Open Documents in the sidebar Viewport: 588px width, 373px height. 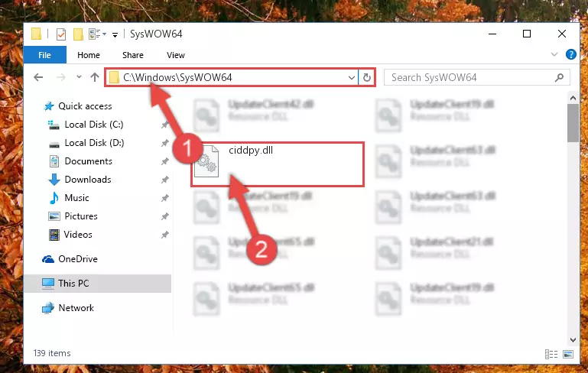(x=89, y=161)
